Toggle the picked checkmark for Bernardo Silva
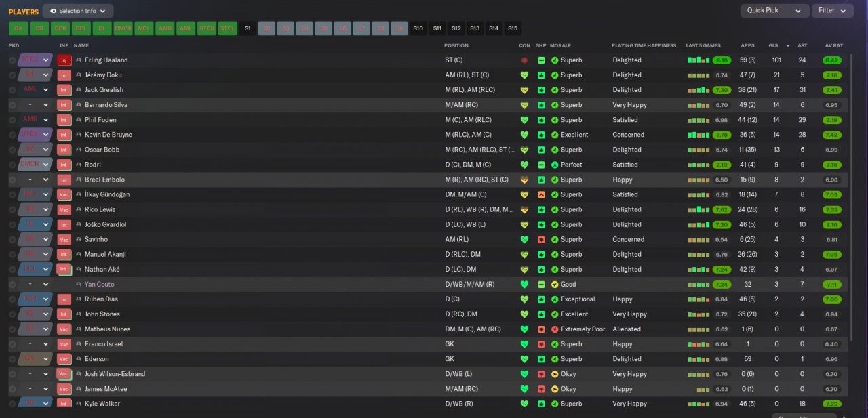868x418 pixels. coord(12,105)
